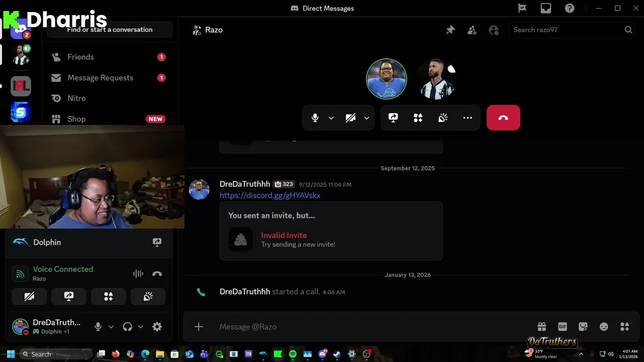Open sticker picker in message bar
The height and width of the screenshot is (362, 644).
click(x=583, y=327)
